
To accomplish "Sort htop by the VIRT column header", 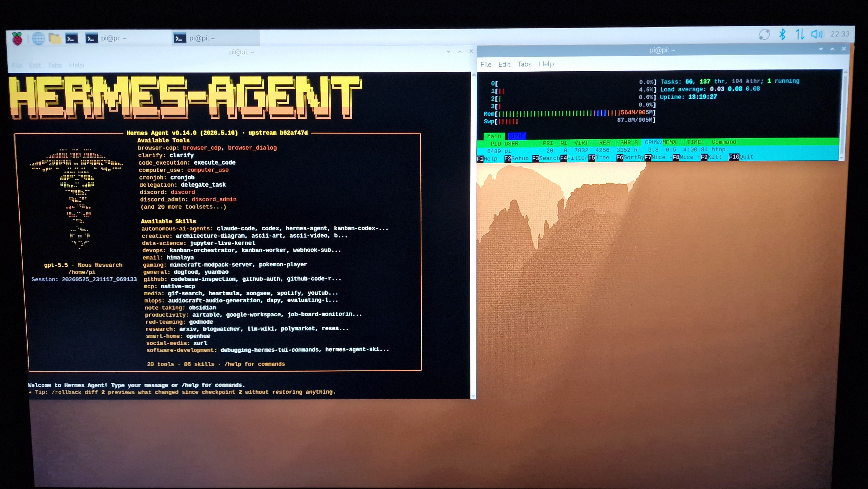I will (581, 143).
